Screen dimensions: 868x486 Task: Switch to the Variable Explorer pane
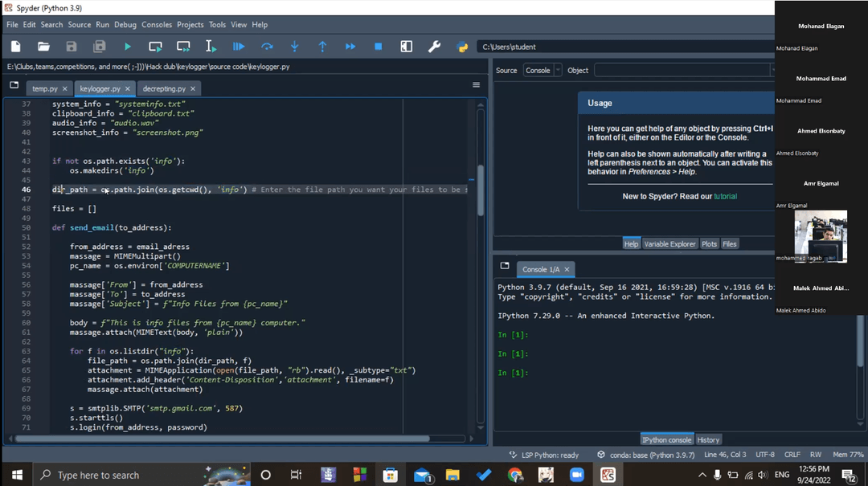coord(669,244)
